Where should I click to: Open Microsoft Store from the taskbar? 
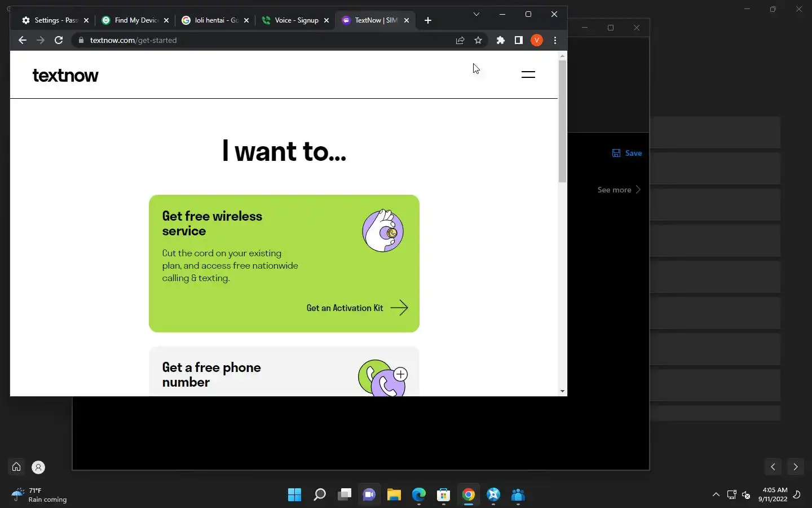(x=443, y=495)
